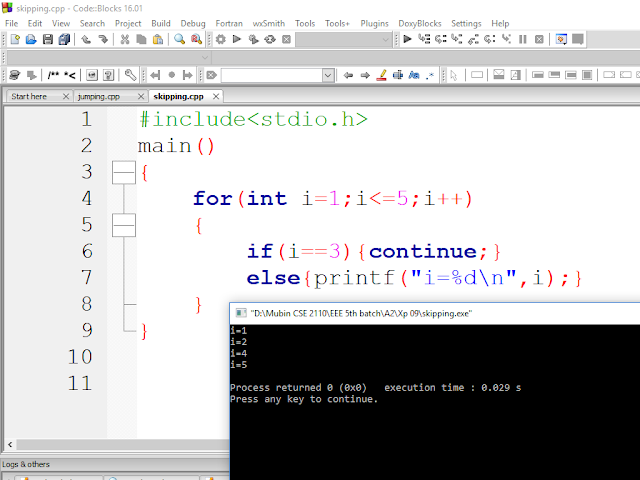Open the Search menu

pos(92,23)
